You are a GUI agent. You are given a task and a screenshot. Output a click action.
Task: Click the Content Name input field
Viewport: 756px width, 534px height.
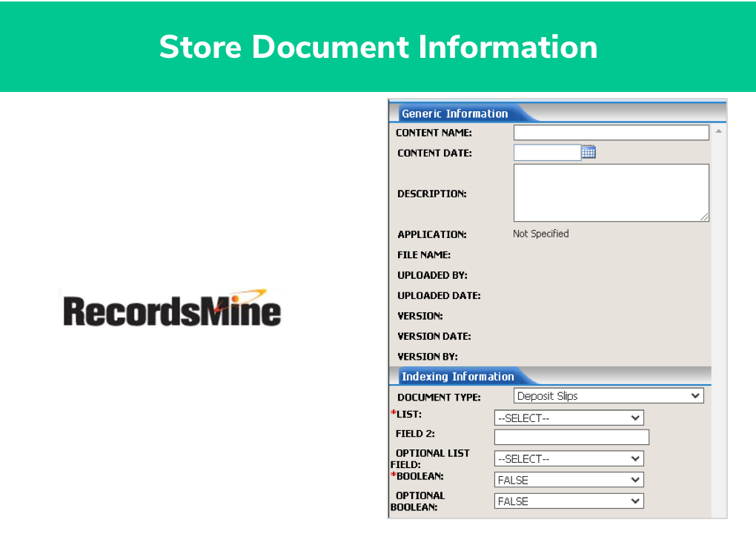coord(611,133)
